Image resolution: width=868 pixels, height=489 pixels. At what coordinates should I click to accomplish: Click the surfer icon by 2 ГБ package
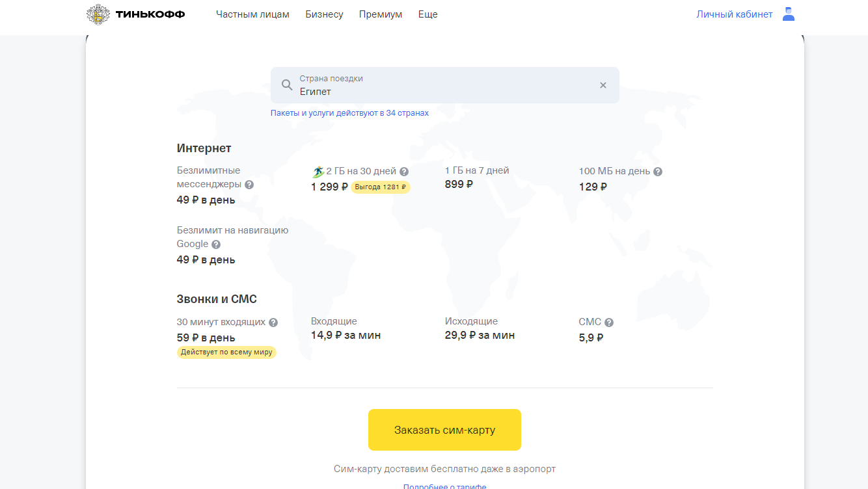coord(318,172)
